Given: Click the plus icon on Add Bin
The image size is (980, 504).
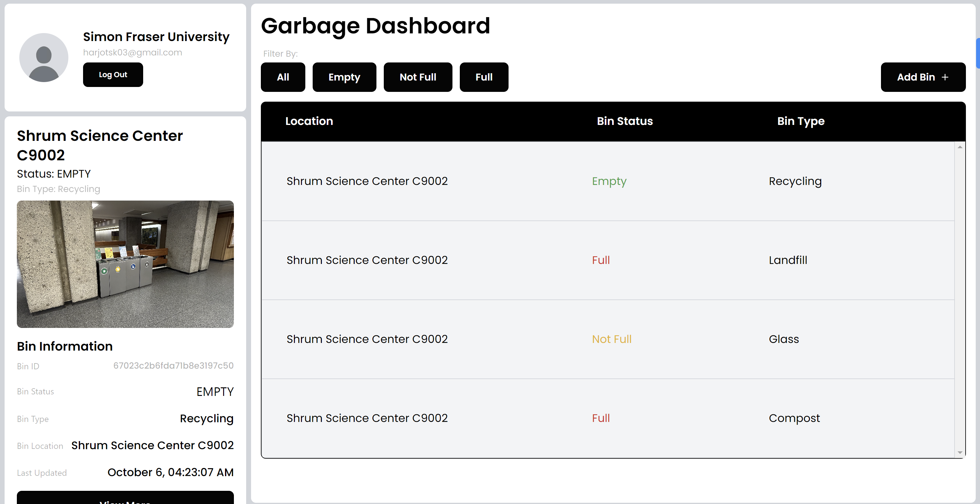Looking at the screenshot, I should (945, 77).
